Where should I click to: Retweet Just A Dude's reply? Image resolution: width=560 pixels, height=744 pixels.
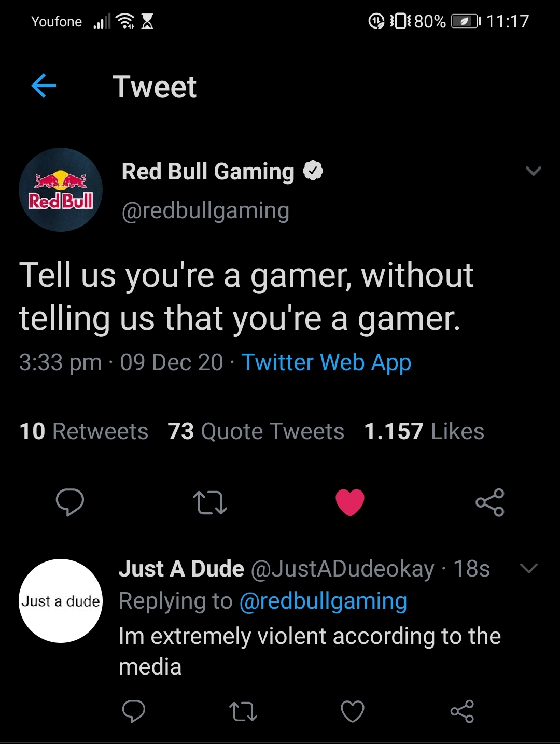(x=243, y=711)
